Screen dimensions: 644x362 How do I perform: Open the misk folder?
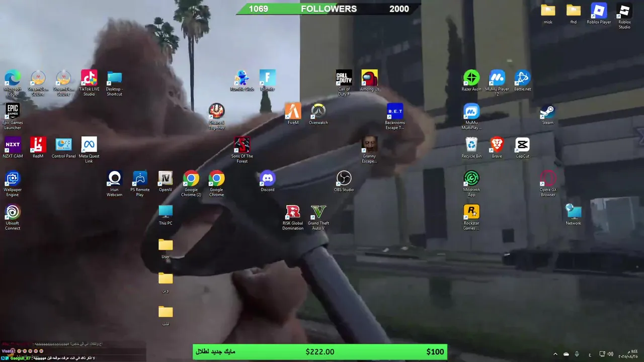tap(548, 14)
